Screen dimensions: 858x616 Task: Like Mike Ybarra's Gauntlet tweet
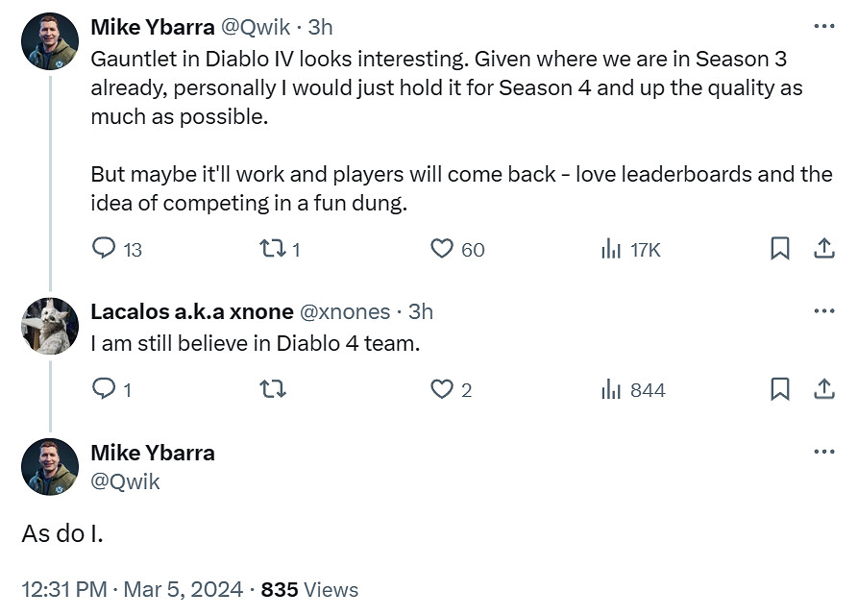click(441, 249)
